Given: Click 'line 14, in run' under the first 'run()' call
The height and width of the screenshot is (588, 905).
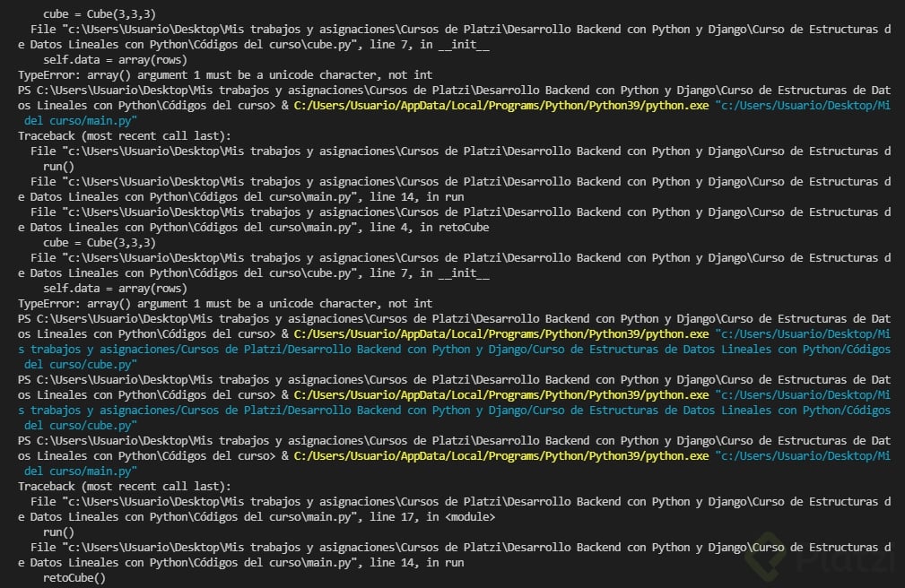Looking at the screenshot, I should (x=417, y=197).
